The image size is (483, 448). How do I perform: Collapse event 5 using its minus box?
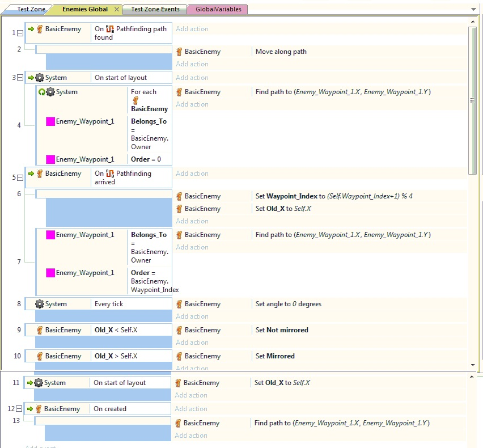20,178
